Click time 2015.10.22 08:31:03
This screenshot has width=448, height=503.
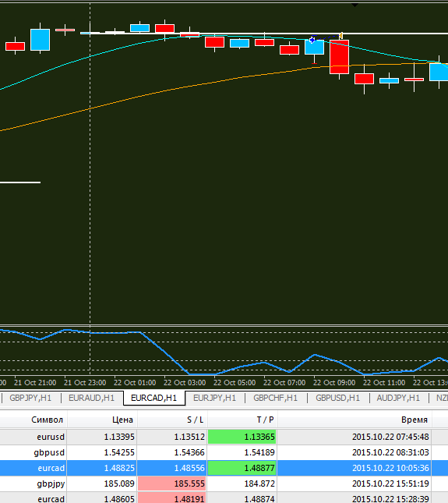point(390,452)
